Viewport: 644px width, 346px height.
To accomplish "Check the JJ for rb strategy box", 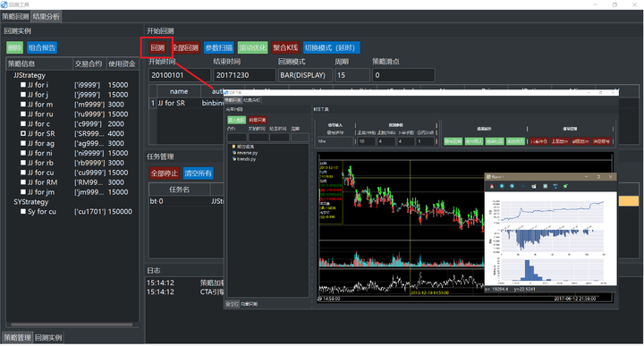I will click(23, 163).
